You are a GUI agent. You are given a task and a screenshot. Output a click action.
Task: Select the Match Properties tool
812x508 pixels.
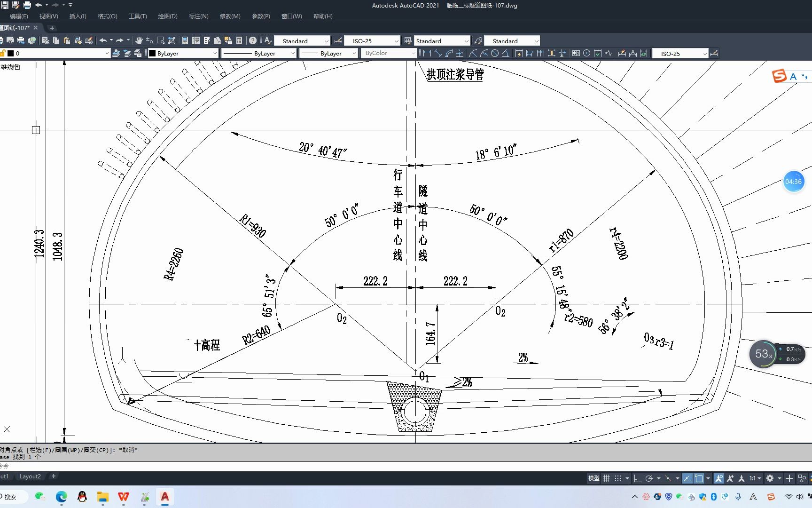point(78,40)
